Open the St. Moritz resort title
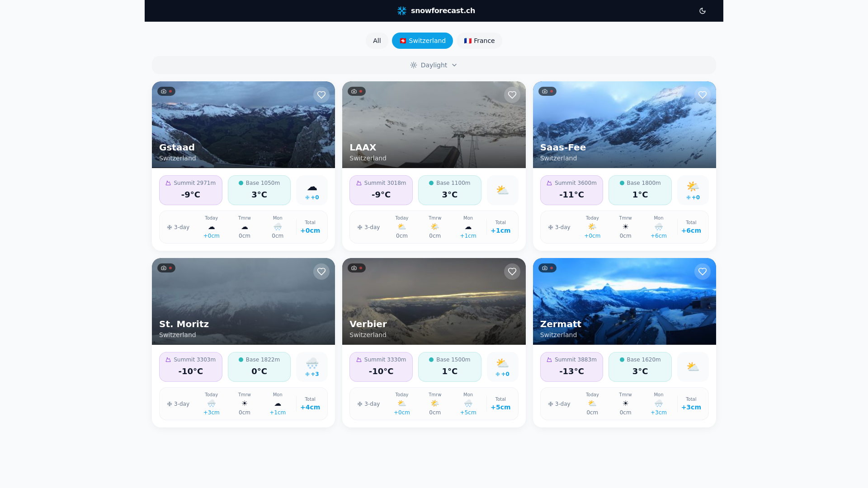The image size is (868, 488). pos(184,324)
